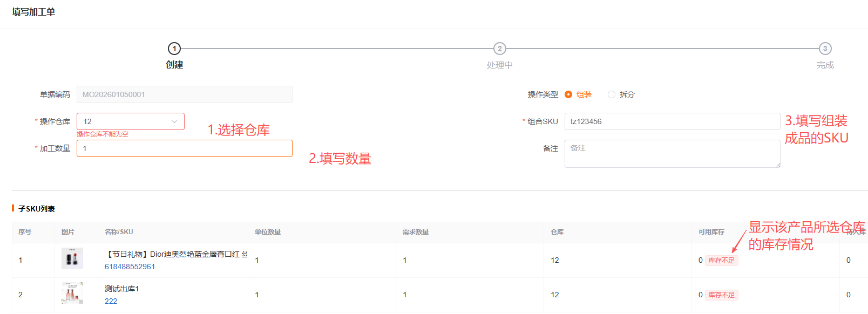The width and height of the screenshot is (868, 314).
Task: Click 库存不足 tag in first row
Action: [721, 261]
